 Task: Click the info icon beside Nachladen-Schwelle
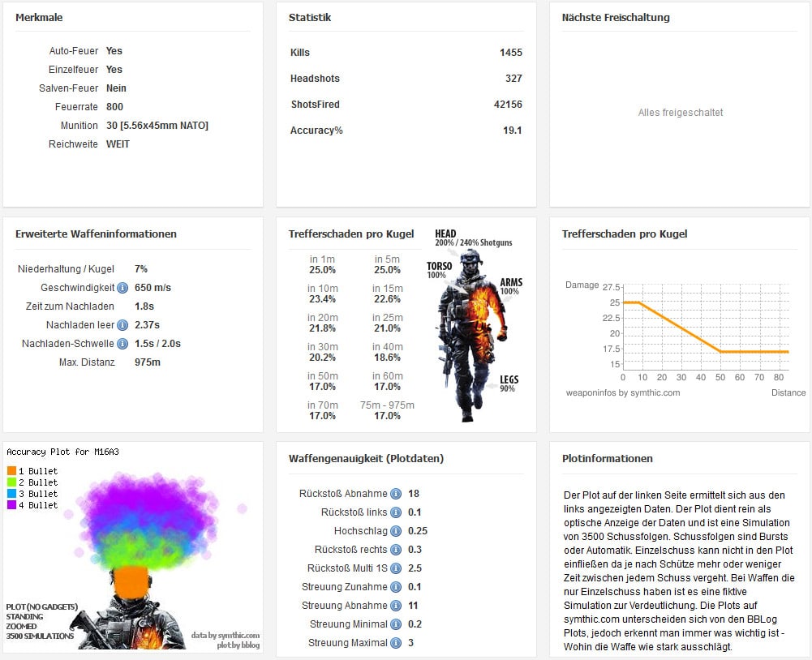pos(122,344)
